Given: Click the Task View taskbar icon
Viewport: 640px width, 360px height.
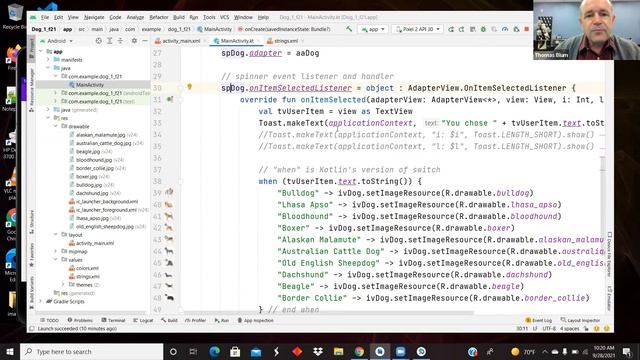Looking at the screenshot, I should click(193, 351).
